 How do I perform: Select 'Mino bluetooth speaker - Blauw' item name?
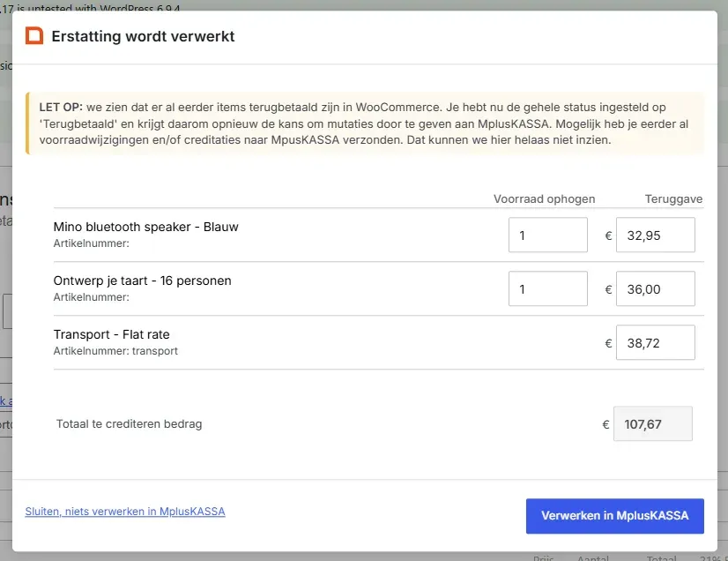pos(145,227)
